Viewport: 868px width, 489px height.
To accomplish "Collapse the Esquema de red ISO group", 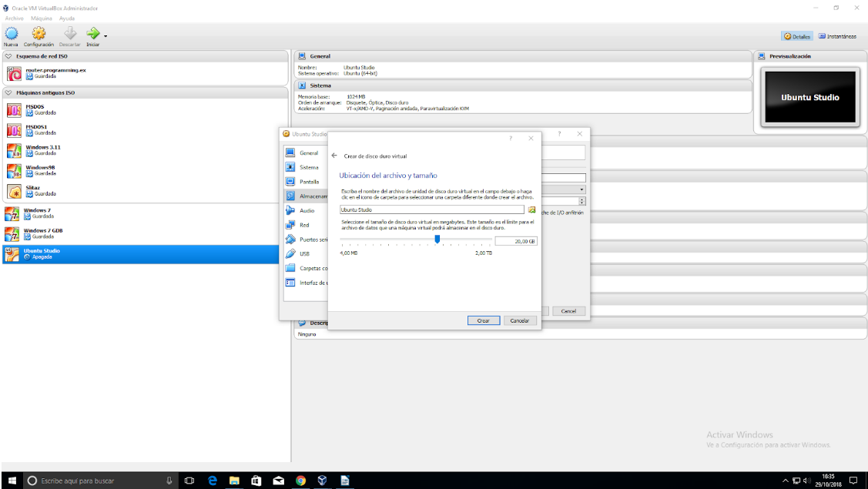I will point(8,56).
